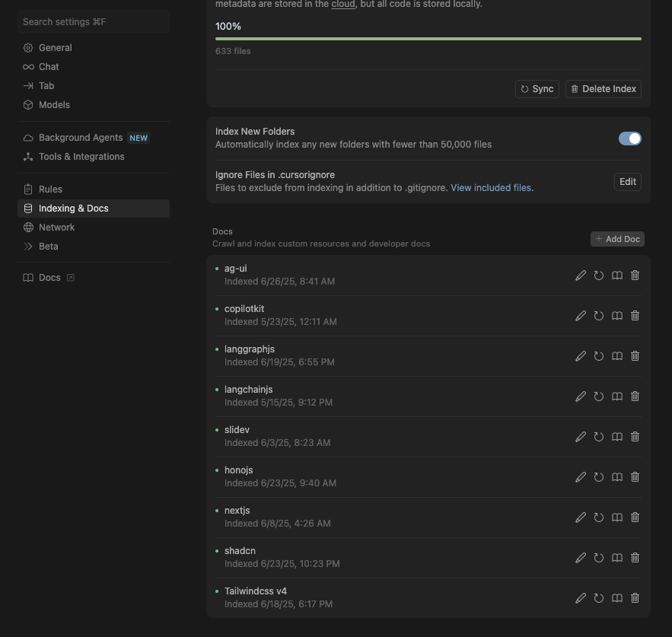The width and height of the screenshot is (672, 637).
Task: Click the Add Doc button
Action: 617,239
